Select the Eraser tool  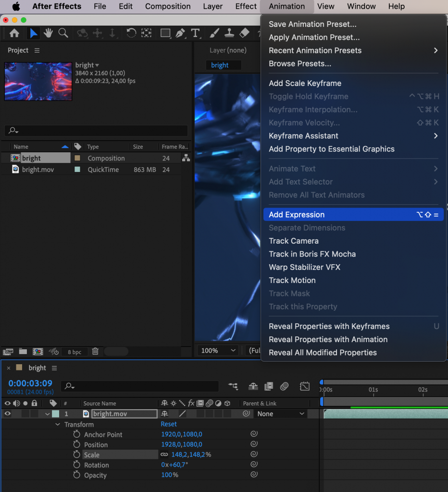pos(244,33)
